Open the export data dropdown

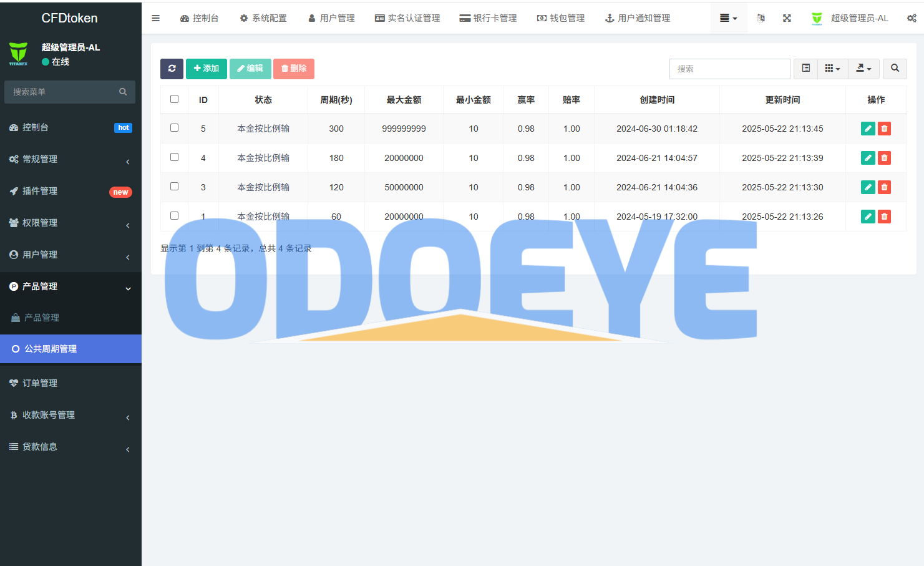[x=863, y=69]
